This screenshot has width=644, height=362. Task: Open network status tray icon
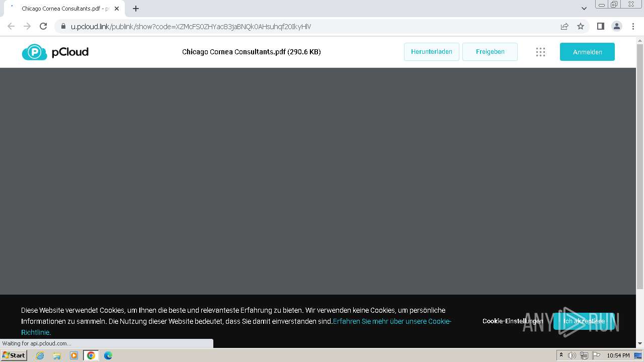584,355
